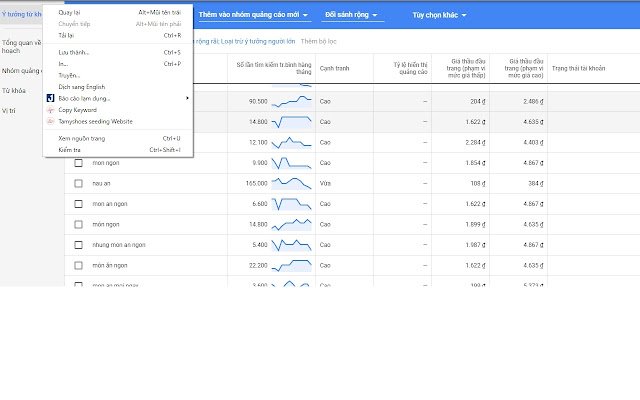The width and height of the screenshot is (640, 400).
Task: Expand the Đối sánh rộng dropdown
Action: click(x=352, y=15)
